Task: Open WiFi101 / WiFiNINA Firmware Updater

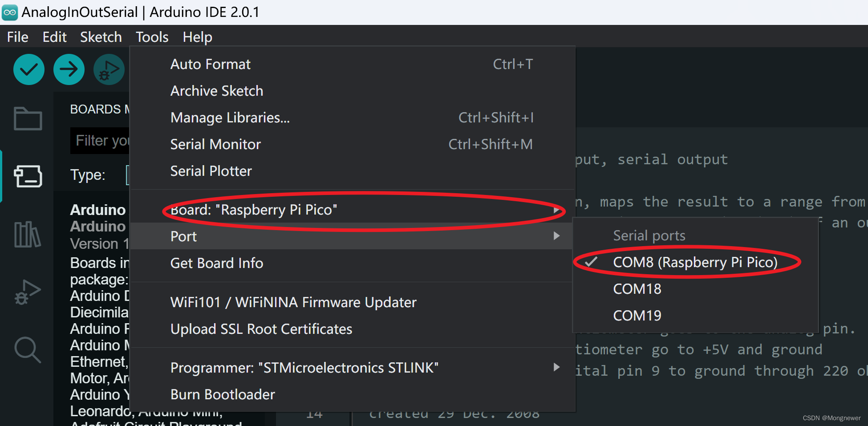Action: (352, 303)
